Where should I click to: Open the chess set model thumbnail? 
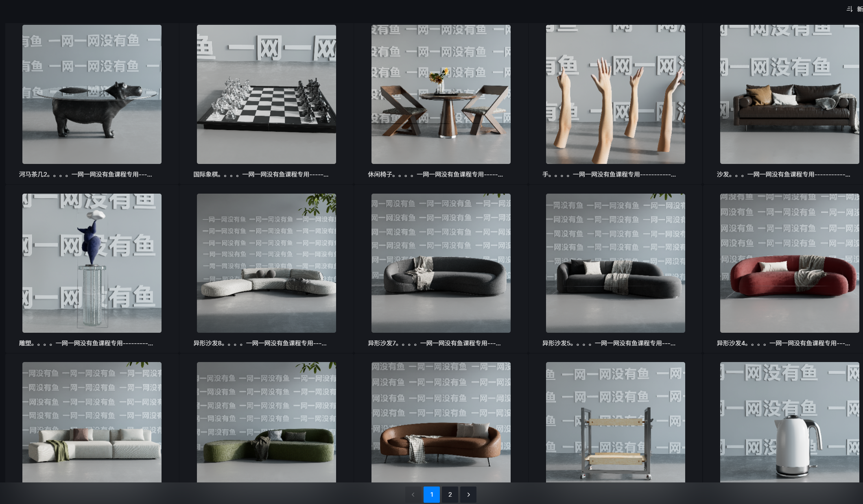(x=267, y=94)
